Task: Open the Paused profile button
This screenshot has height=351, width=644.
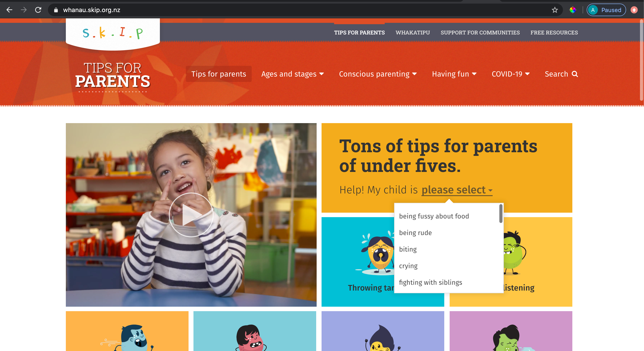Action: tap(606, 10)
